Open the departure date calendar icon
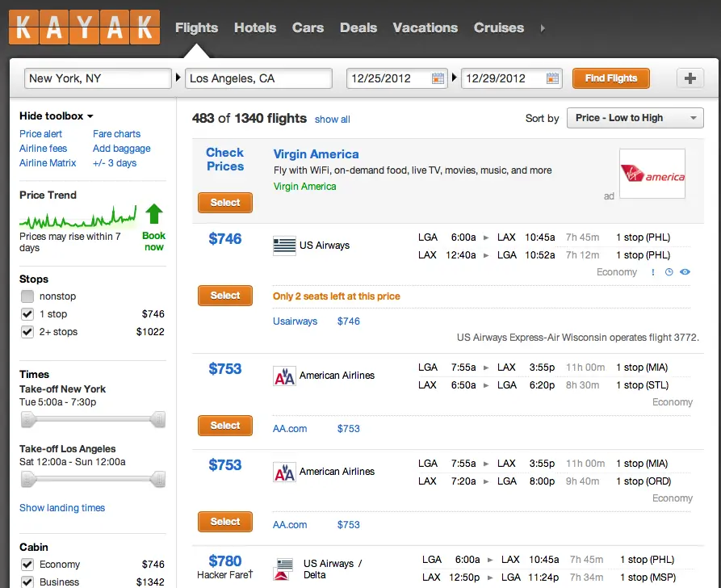721x588 pixels. [x=438, y=78]
